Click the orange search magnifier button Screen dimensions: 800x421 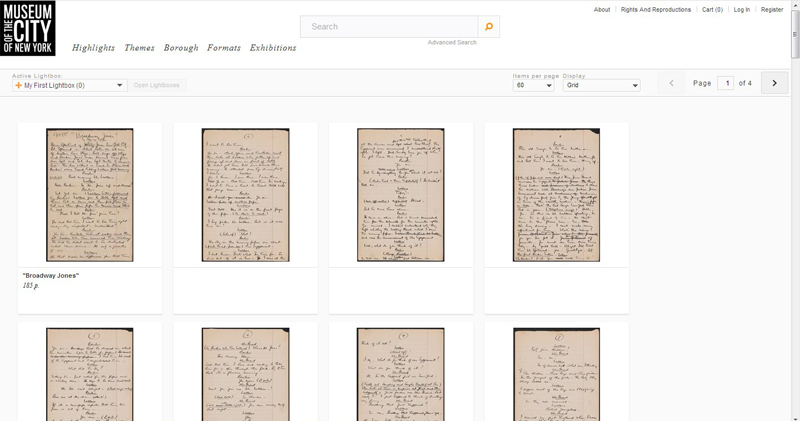(489, 27)
